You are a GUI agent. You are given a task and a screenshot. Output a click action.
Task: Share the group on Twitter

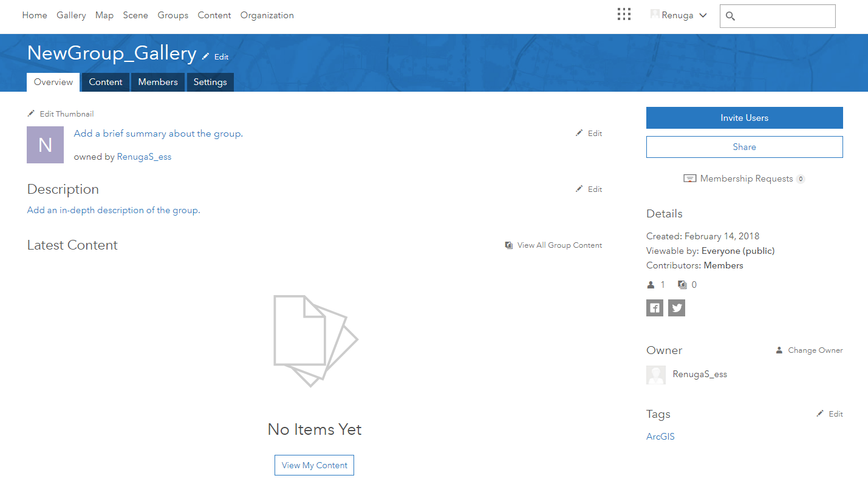pyautogui.click(x=676, y=307)
